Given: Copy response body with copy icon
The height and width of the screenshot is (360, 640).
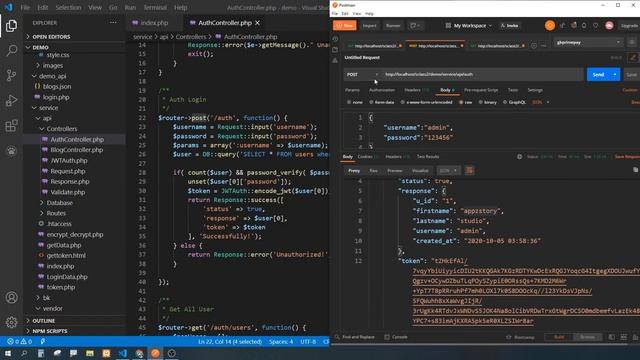Looking at the screenshot, I should coord(636,170).
